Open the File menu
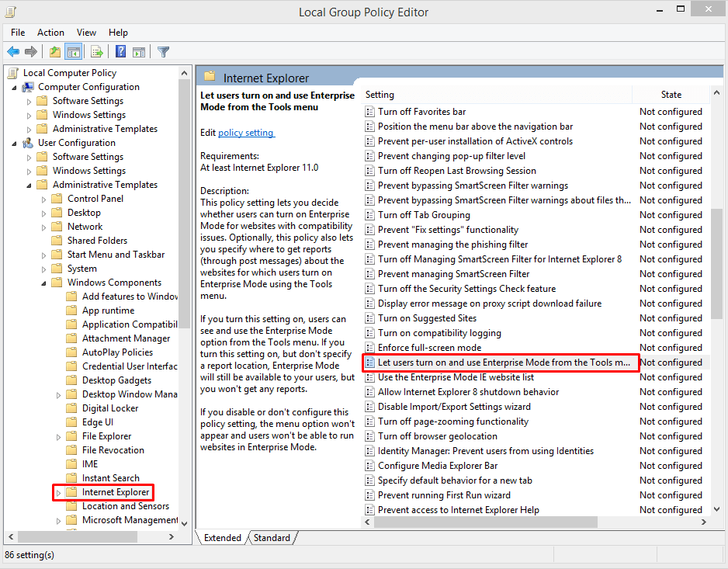 coord(18,33)
